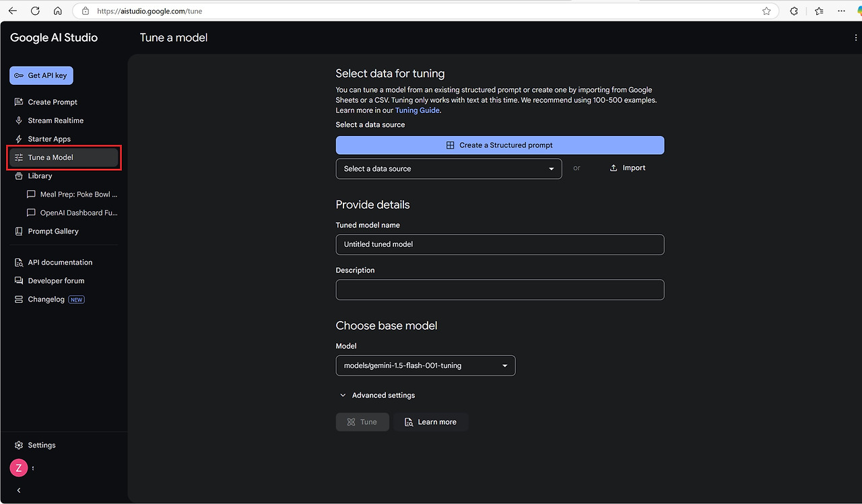This screenshot has height=504, width=862.
Task: Click the Learn more button
Action: click(x=430, y=422)
